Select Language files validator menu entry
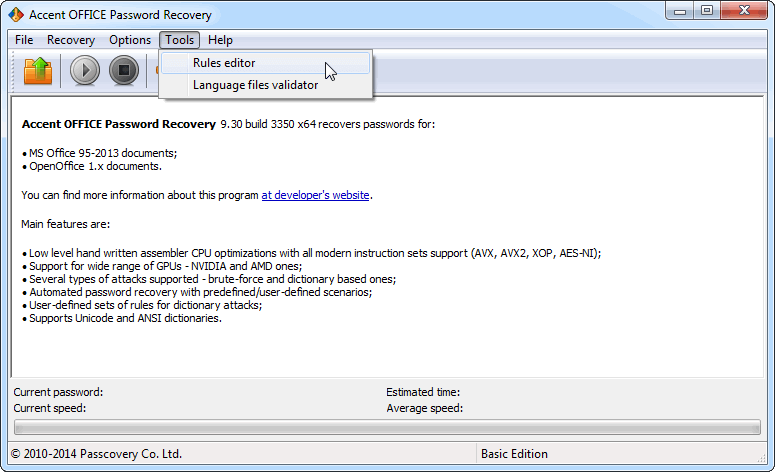The width and height of the screenshot is (775, 472). pos(265,85)
